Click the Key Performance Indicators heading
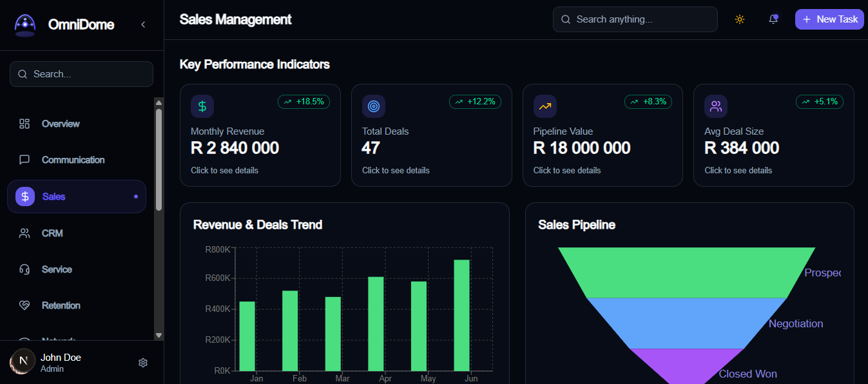Viewport: 868px width, 384px height. click(x=255, y=64)
